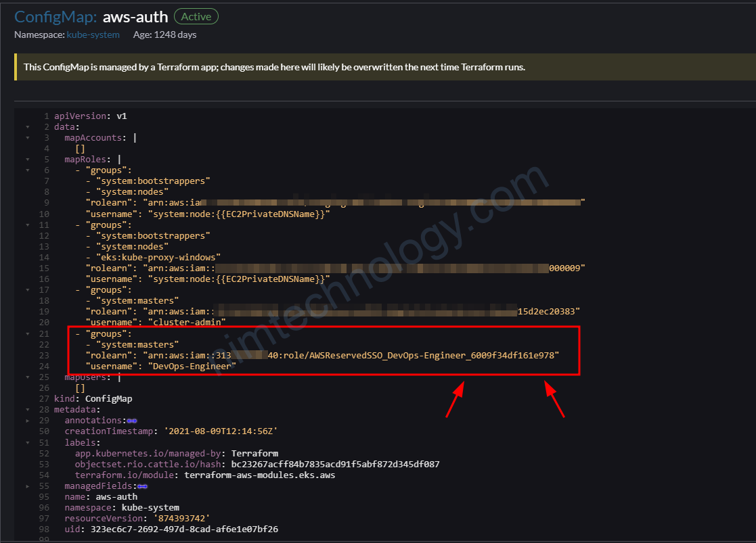The image size is (756, 543).
Task: Expand the annotations gutter arrow on line 29
Action: pos(27,421)
